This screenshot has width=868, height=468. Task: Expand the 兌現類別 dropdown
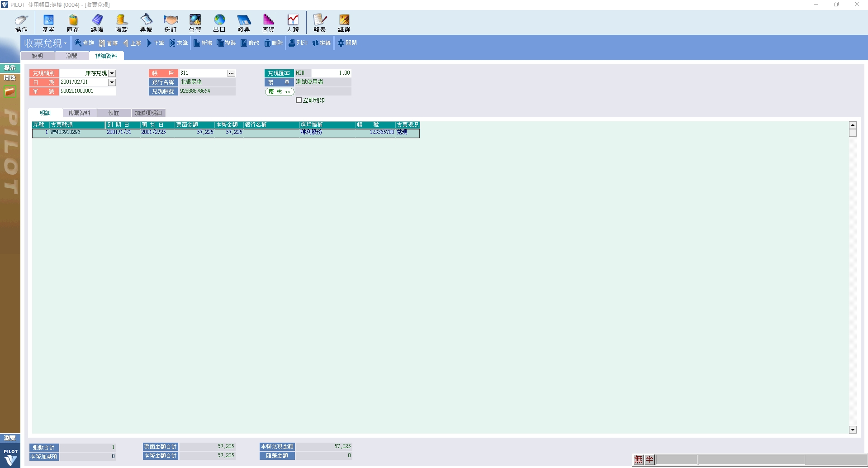pyautogui.click(x=112, y=73)
